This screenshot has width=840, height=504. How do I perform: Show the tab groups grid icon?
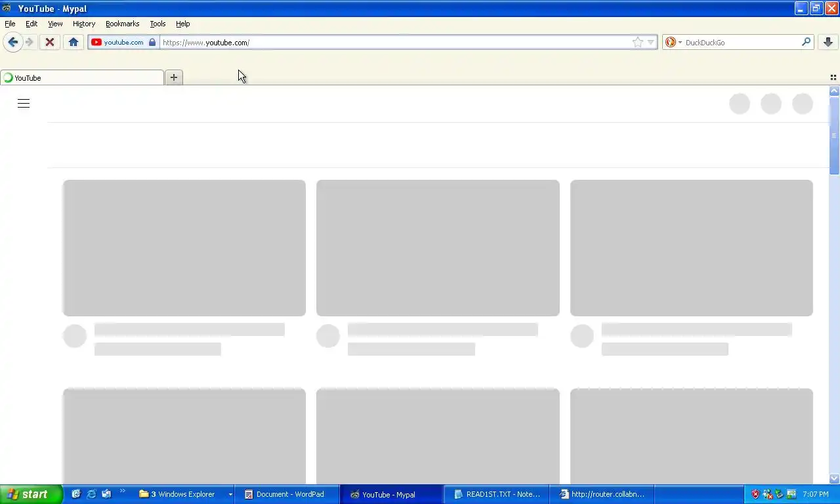833,77
